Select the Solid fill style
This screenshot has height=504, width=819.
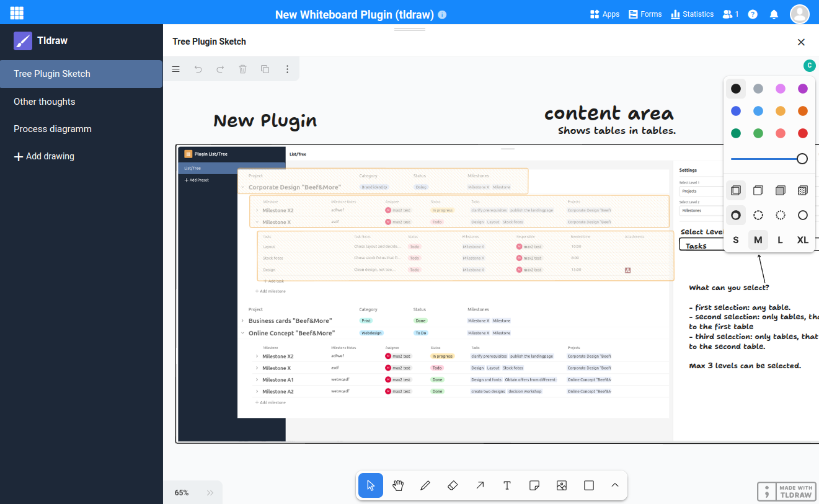click(781, 190)
